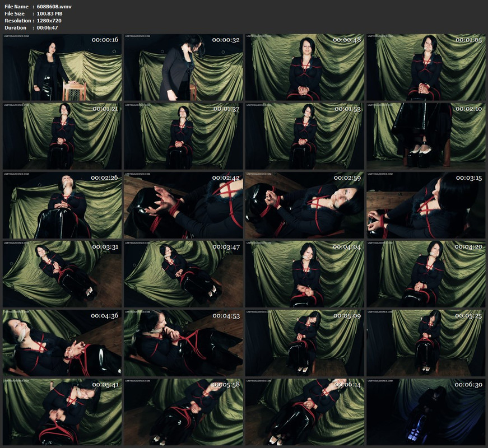The image size is (488, 448).
Task: Choose the 00:04:36 frame
Action: (x=62, y=343)
